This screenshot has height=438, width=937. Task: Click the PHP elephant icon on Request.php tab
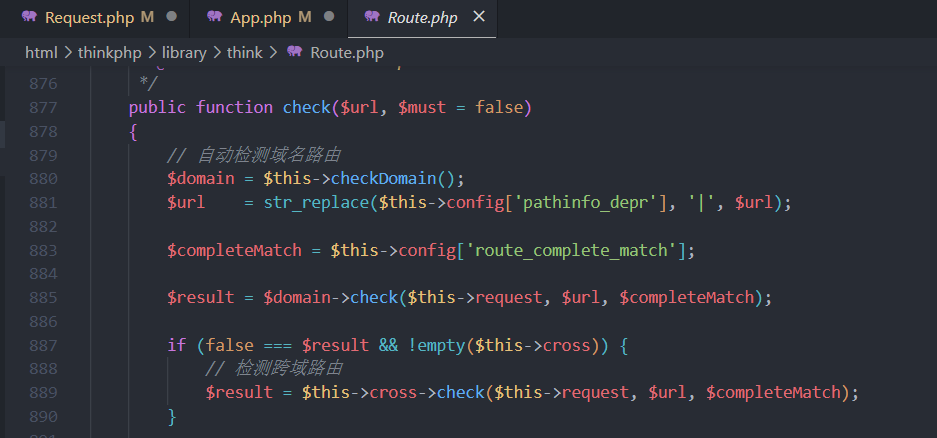click(x=28, y=17)
